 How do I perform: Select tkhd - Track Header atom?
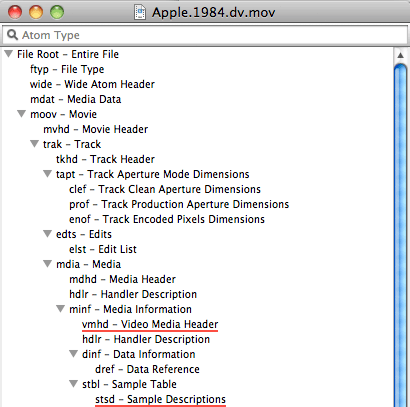coord(105,159)
